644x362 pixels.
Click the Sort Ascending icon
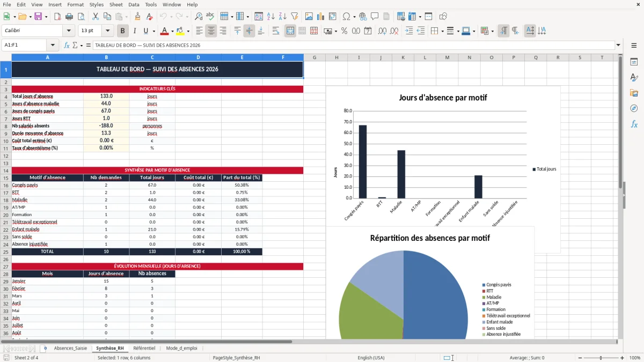pyautogui.click(x=271, y=17)
